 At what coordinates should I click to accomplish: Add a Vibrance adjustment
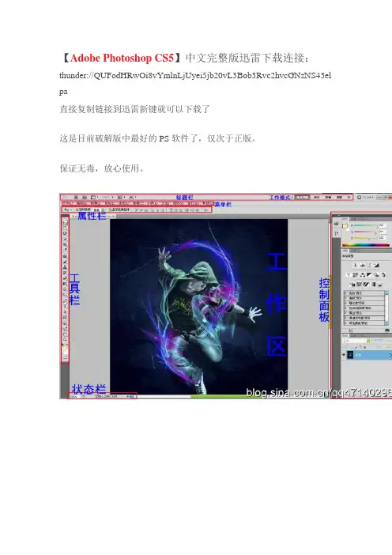[x=348, y=274]
